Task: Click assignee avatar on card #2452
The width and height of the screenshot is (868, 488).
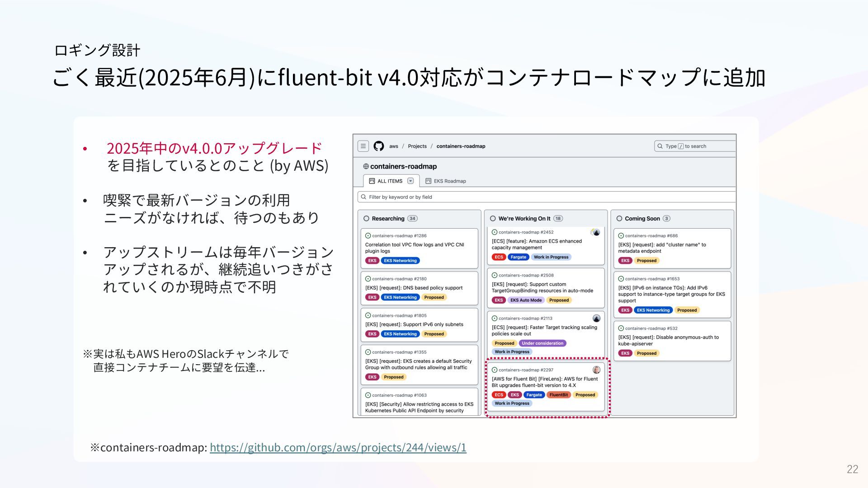Action: click(x=596, y=232)
